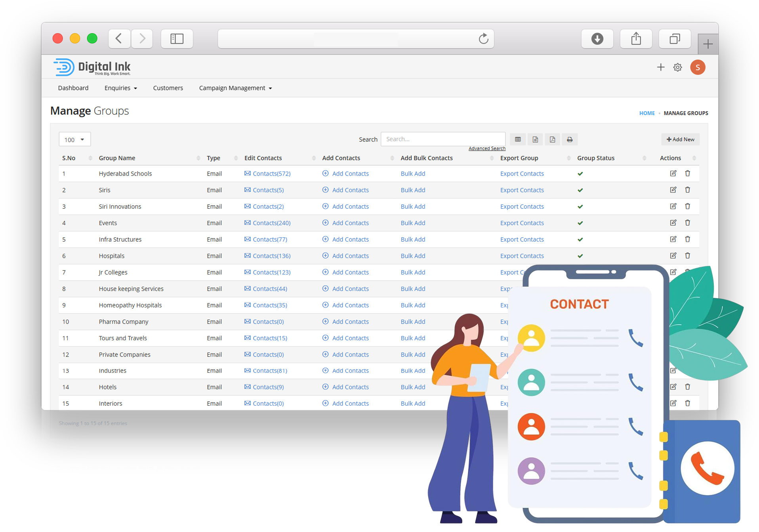Edit the Hyderabad Schools group
This screenshot has height=532, width=759.
pyautogui.click(x=673, y=174)
